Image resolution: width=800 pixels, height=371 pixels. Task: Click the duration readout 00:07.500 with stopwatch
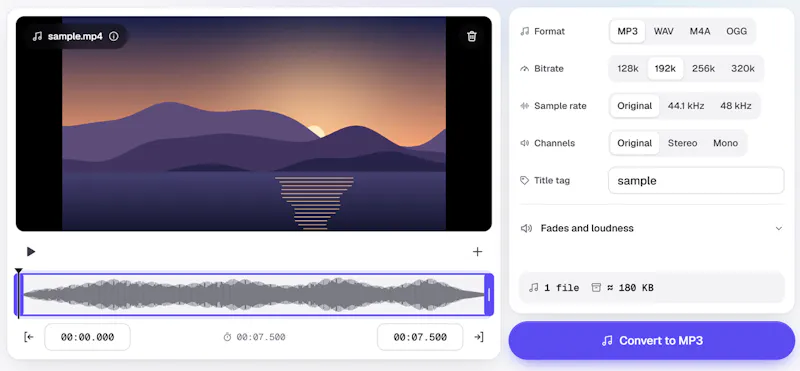(254, 337)
